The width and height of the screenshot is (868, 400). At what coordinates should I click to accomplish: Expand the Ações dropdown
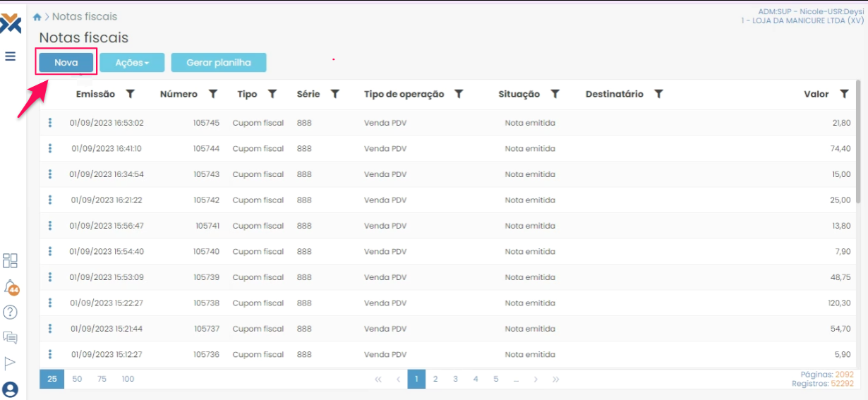coord(132,63)
